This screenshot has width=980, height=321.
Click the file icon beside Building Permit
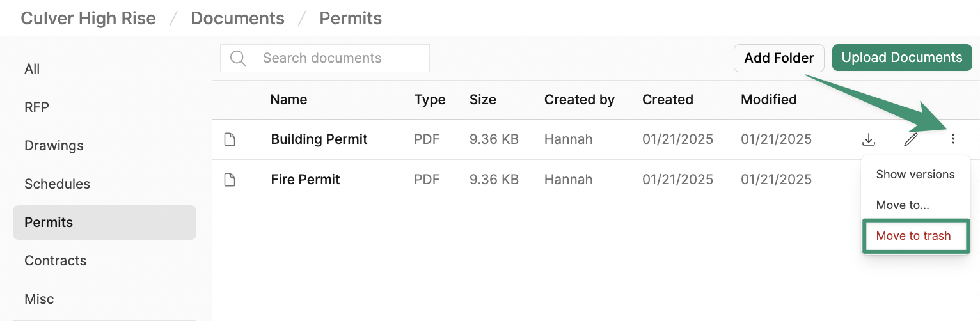(x=230, y=139)
